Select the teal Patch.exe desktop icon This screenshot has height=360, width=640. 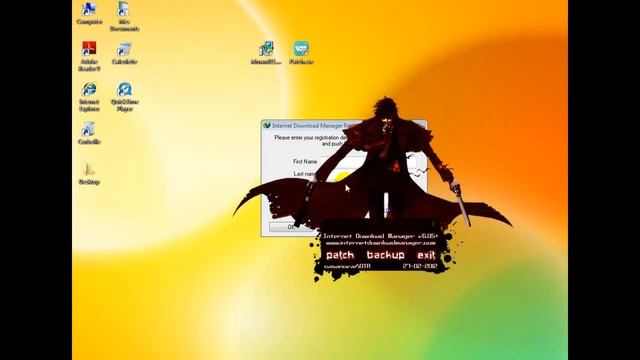click(x=301, y=53)
